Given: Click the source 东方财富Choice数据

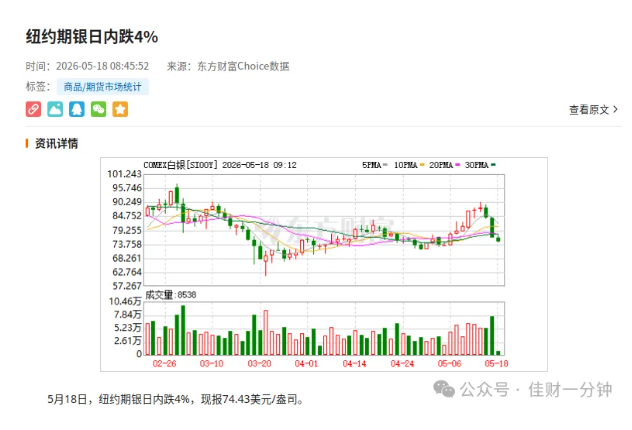Looking at the screenshot, I should click(243, 66).
